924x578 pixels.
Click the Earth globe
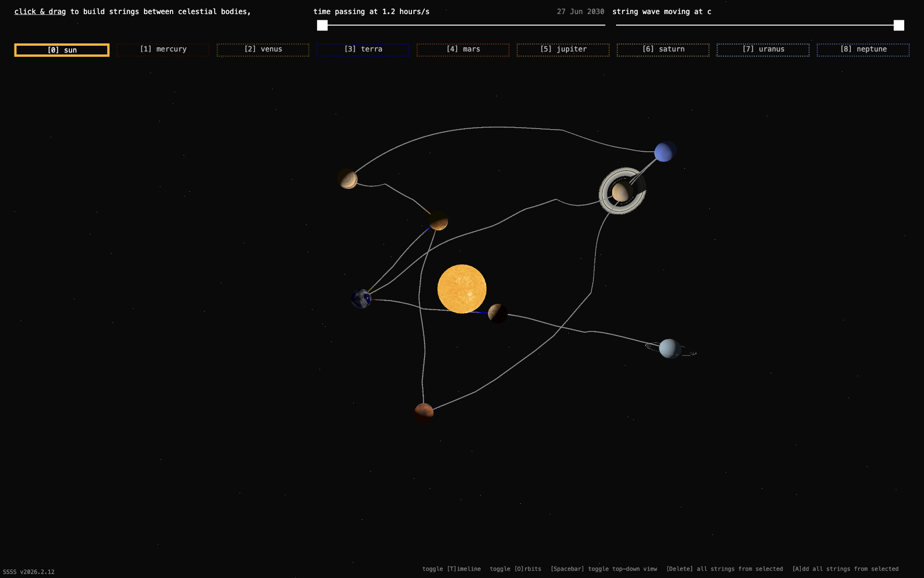point(361,299)
